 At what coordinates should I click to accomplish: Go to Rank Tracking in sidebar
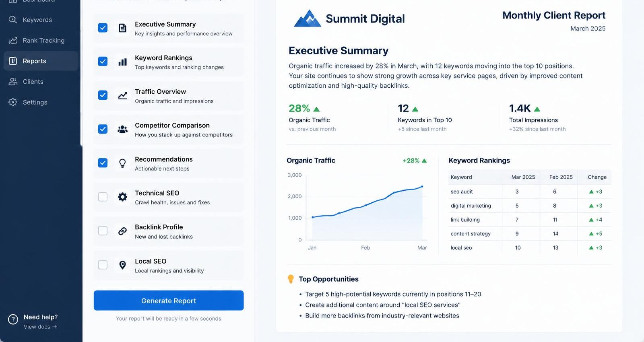tap(41, 40)
